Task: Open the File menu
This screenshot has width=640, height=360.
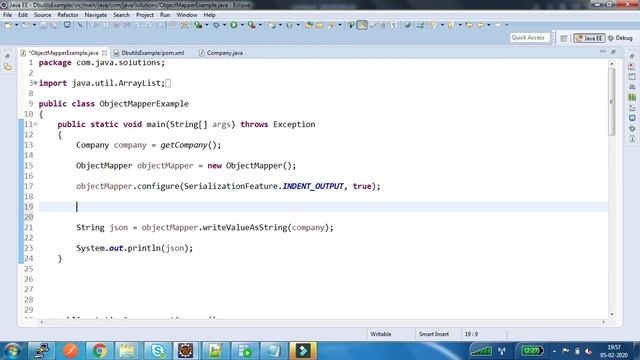Action: tap(7, 15)
